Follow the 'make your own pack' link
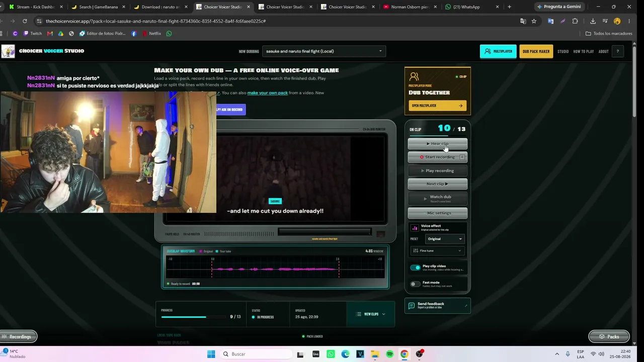Screen dimensions: 644x362 click(268, 93)
